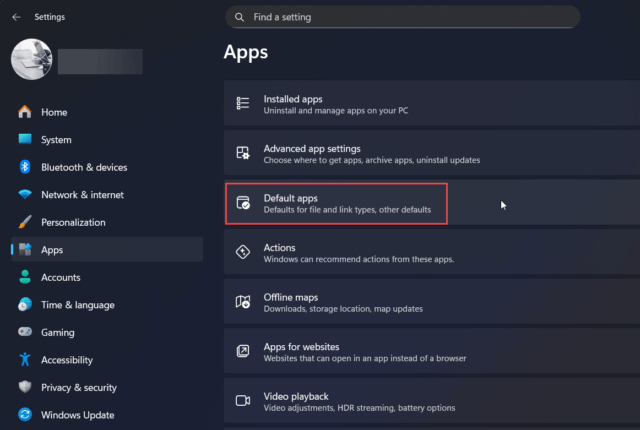Click the Default apps icon
The width and height of the screenshot is (640, 430).
click(x=243, y=203)
